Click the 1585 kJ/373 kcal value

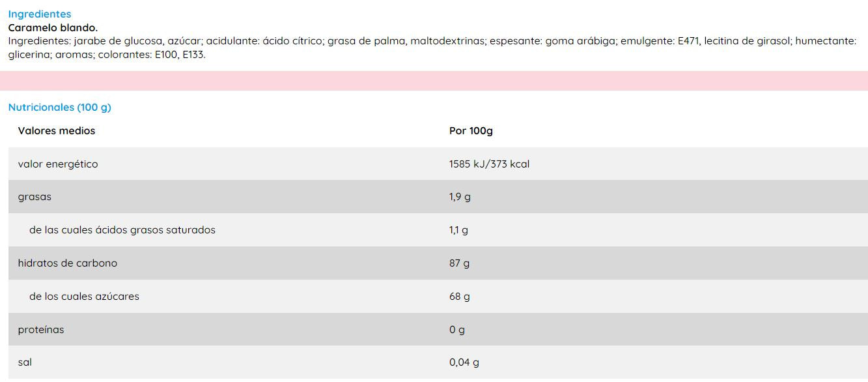pos(489,164)
